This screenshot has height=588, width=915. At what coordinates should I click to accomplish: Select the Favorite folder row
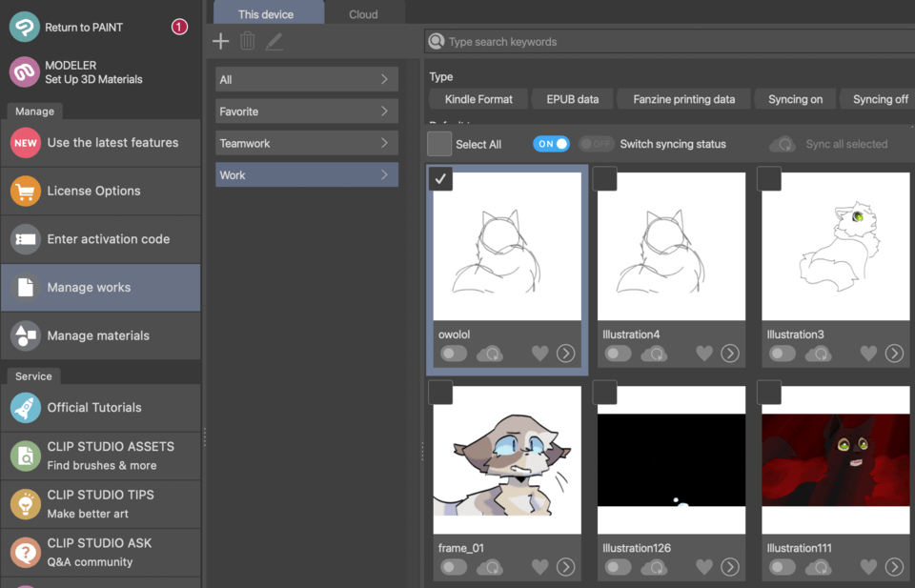(x=307, y=111)
